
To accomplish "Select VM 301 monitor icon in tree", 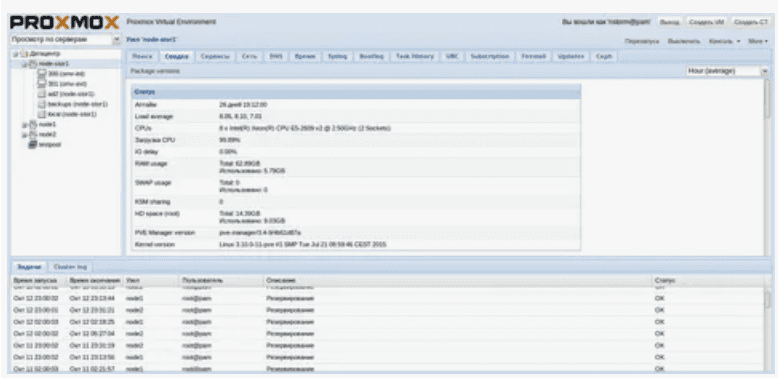I will (43, 84).
